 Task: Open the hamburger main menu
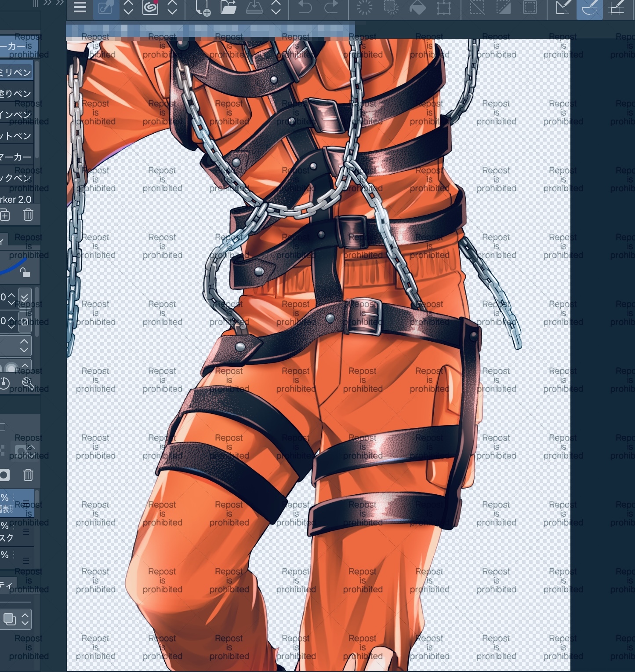point(80,7)
